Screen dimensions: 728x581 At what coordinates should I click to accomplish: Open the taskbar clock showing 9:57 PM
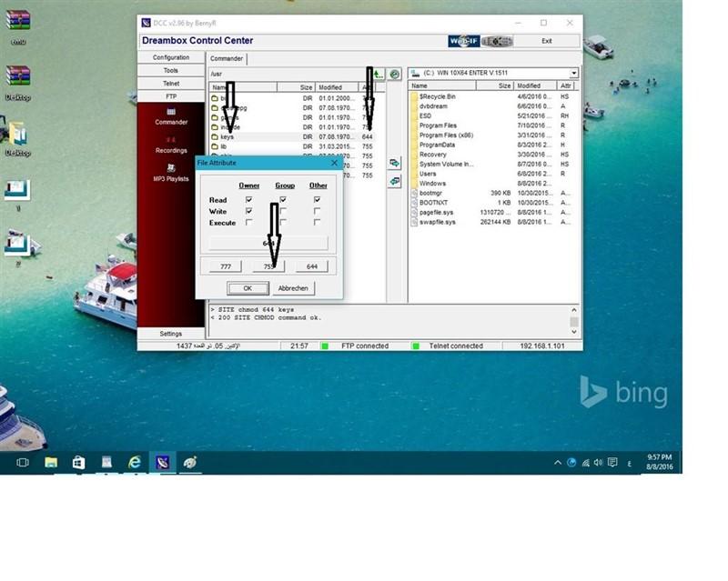pos(659,462)
